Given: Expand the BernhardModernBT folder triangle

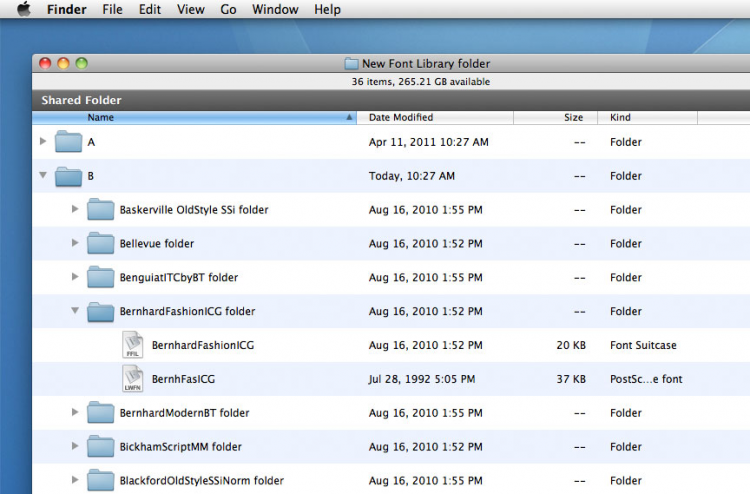Looking at the screenshot, I should click(x=75, y=413).
